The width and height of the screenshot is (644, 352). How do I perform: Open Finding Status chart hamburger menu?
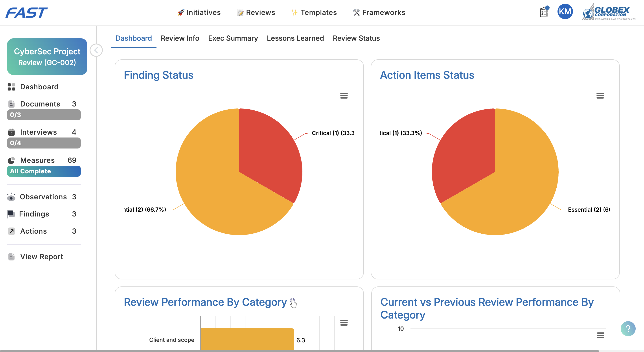[344, 96]
